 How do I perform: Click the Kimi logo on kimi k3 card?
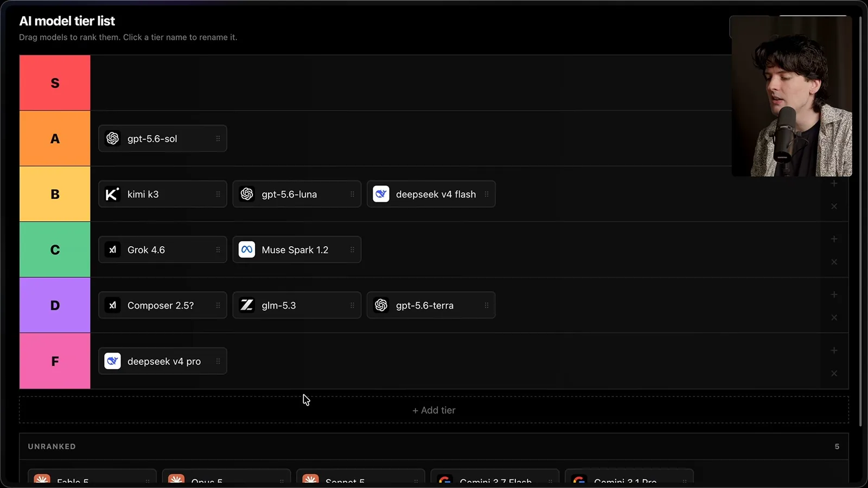tap(112, 194)
